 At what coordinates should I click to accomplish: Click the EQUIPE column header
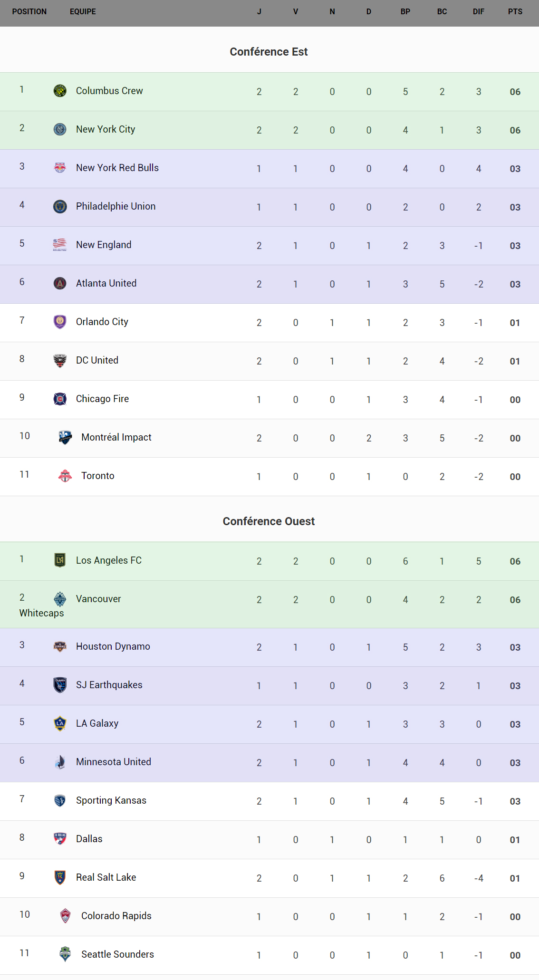point(83,12)
